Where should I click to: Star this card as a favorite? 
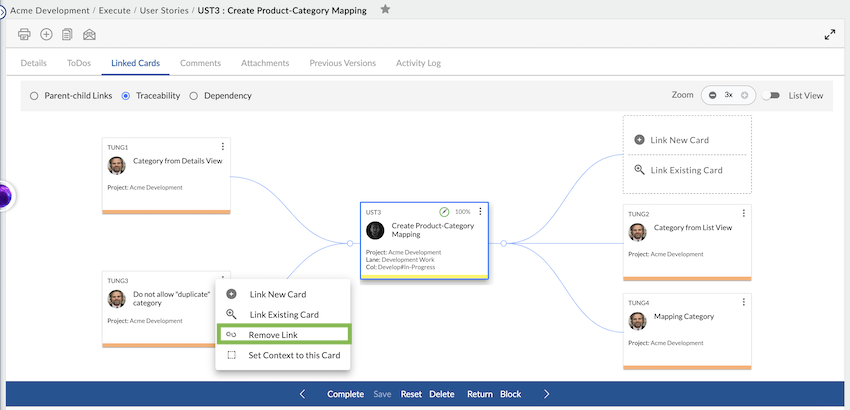385,10
